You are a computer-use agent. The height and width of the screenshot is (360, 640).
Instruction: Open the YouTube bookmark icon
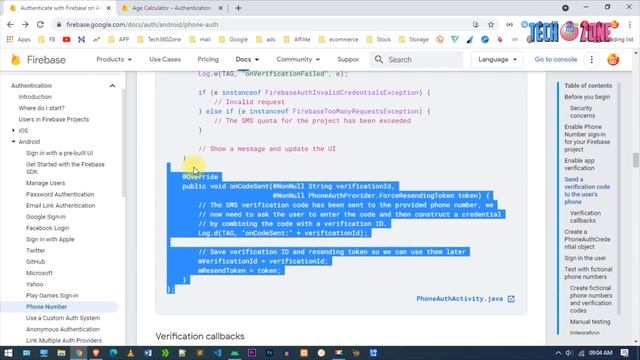pos(66,40)
